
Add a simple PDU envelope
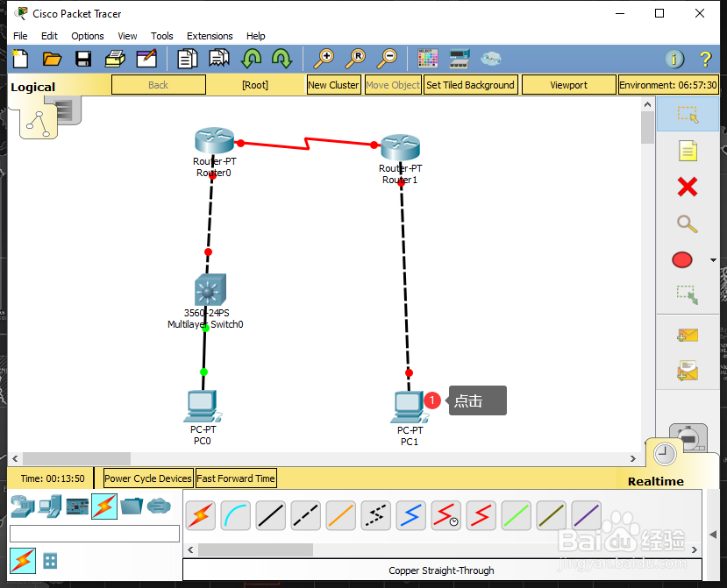coord(688,335)
